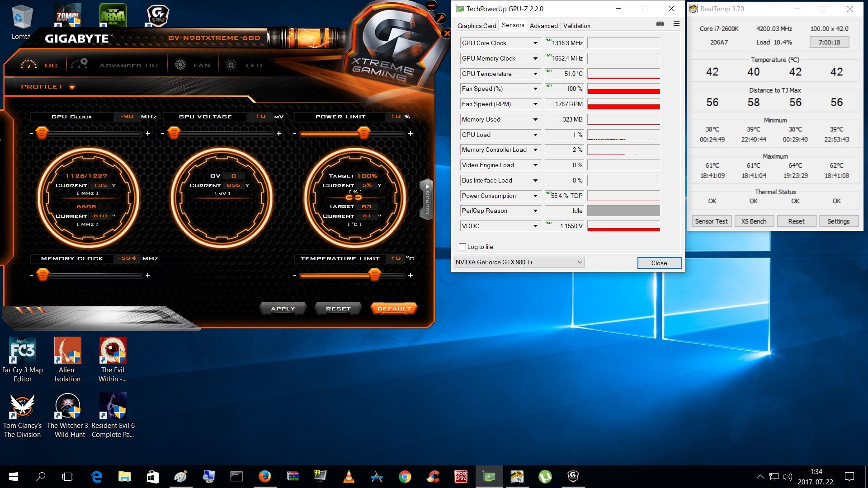
Task: Open GPU Core Clock sensor dropdown
Action: (x=535, y=43)
